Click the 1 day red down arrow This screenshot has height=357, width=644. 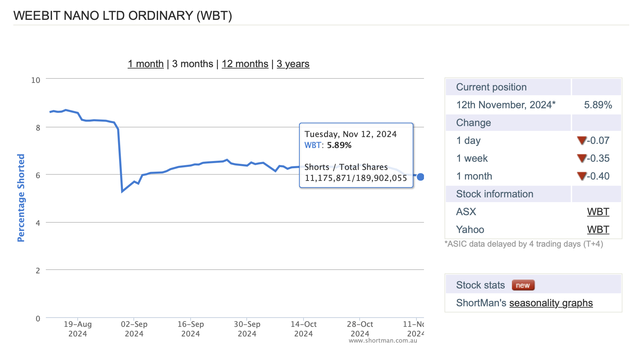[582, 140]
